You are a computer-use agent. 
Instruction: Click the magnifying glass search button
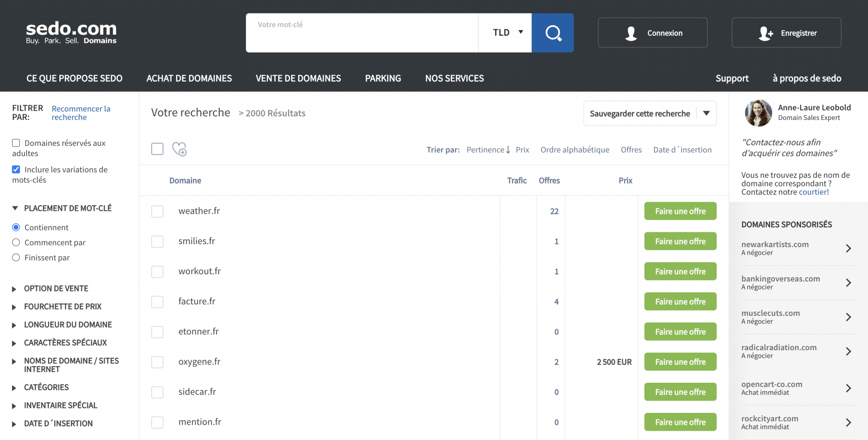coord(553,33)
